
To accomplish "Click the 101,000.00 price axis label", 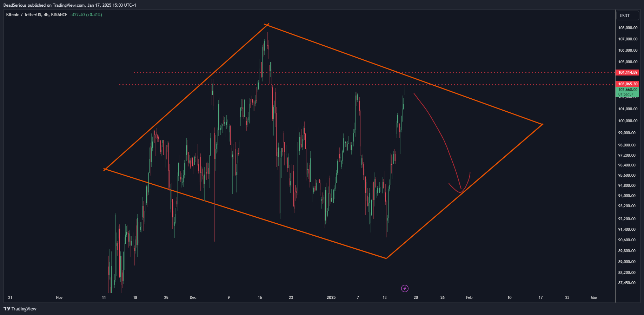I will pos(628,109).
